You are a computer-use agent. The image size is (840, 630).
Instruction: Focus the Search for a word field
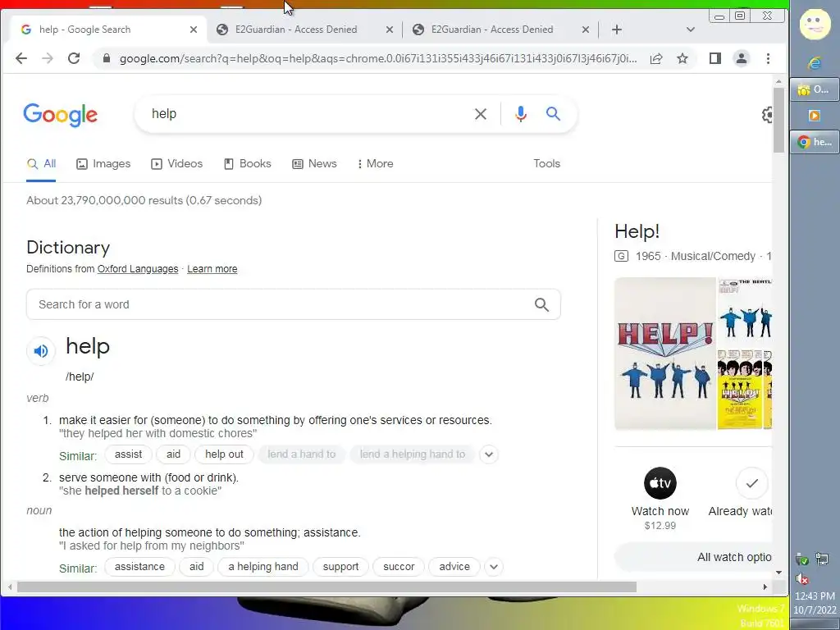(x=294, y=304)
